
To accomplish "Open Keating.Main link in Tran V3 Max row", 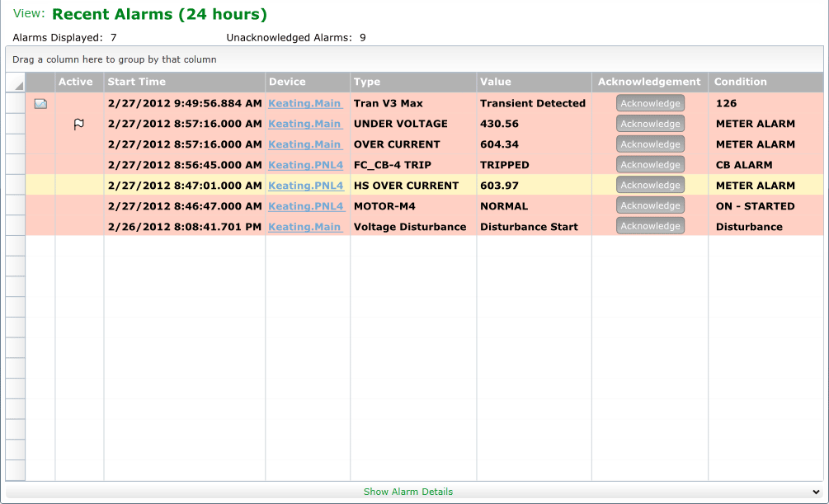I will click(304, 103).
